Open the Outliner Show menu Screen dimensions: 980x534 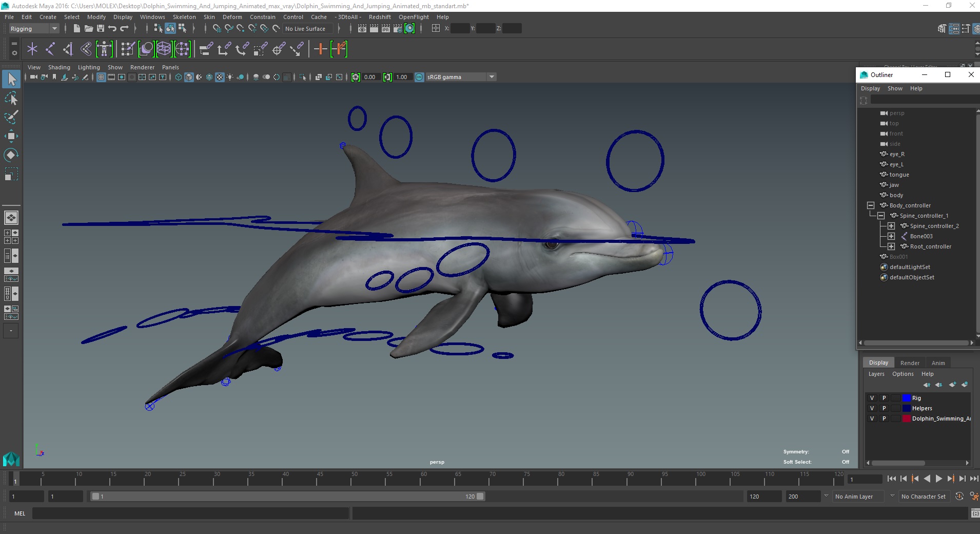point(895,88)
